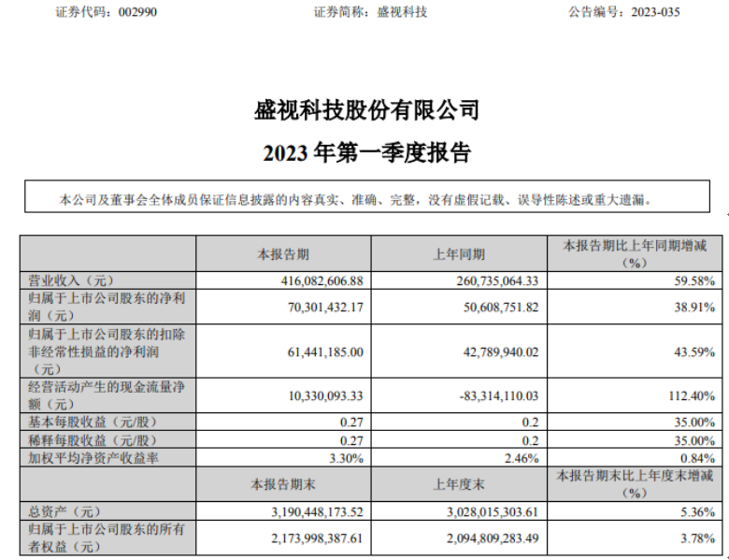Click the 本报告期末比上年度末增减 header
This screenshot has width=729, height=560.
[x=635, y=483]
